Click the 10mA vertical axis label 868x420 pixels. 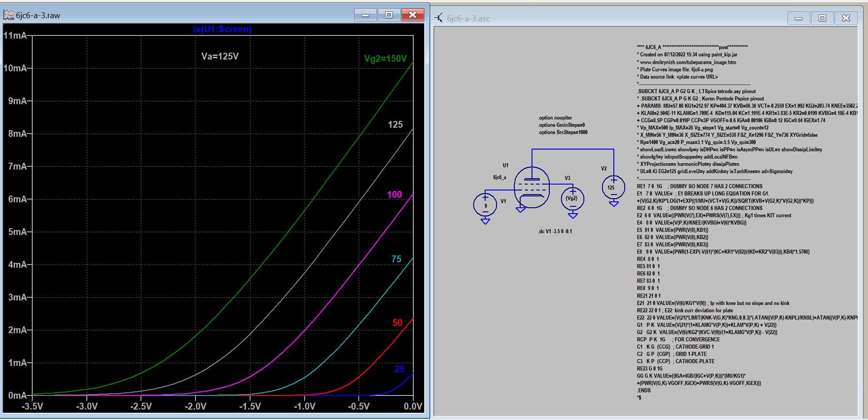click(x=15, y=68)
